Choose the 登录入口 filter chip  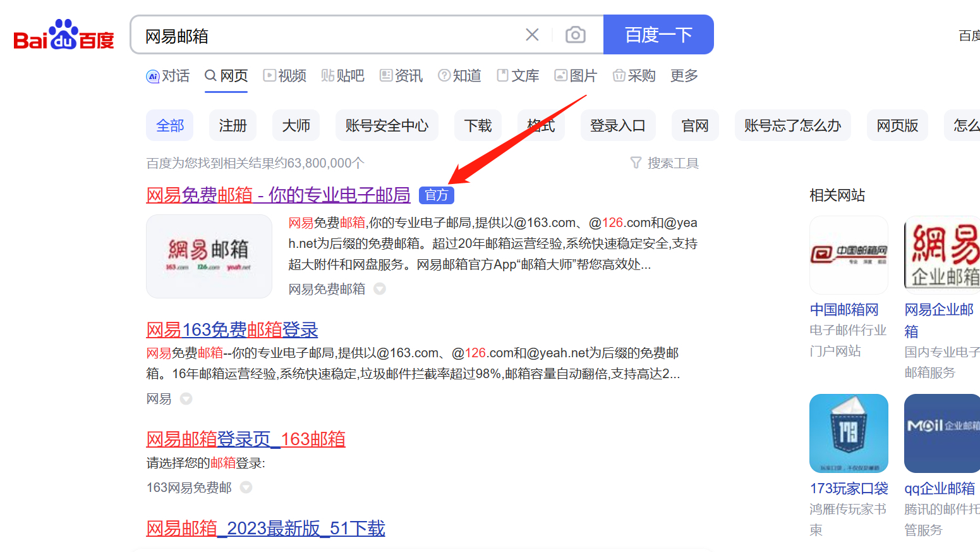coord(618,125)
